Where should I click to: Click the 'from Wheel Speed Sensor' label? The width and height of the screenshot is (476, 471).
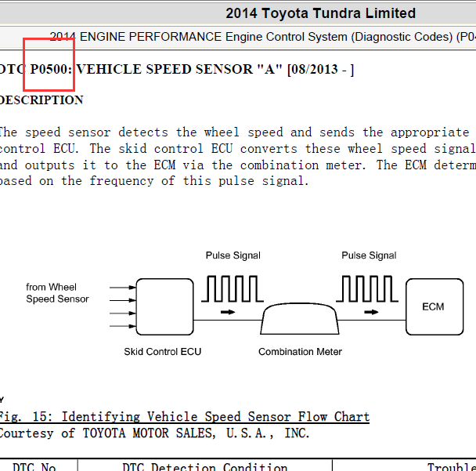coord(57,293)
